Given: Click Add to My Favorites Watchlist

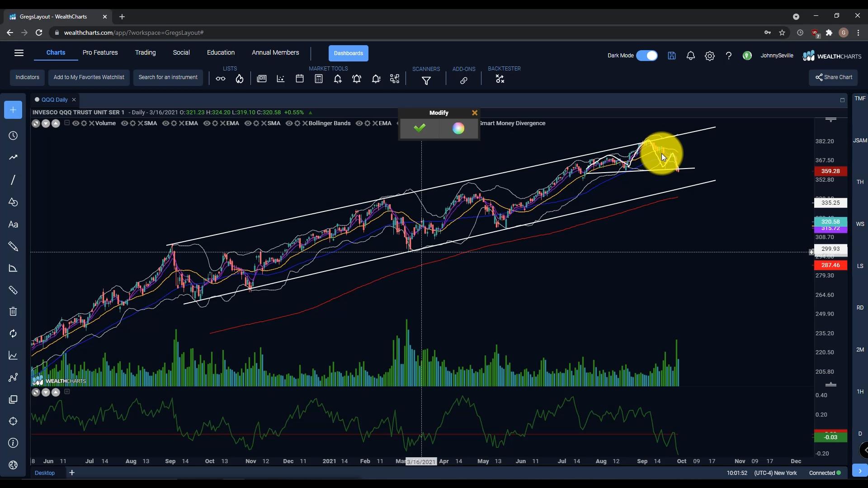Looking at the screenshot, I should [x=89, y=77].
